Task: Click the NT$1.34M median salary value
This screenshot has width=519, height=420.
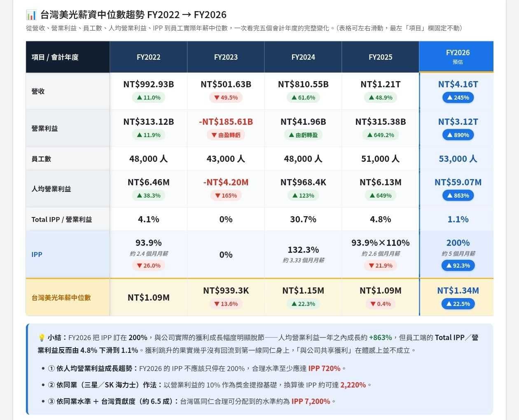Action: [x=458, y=291]
